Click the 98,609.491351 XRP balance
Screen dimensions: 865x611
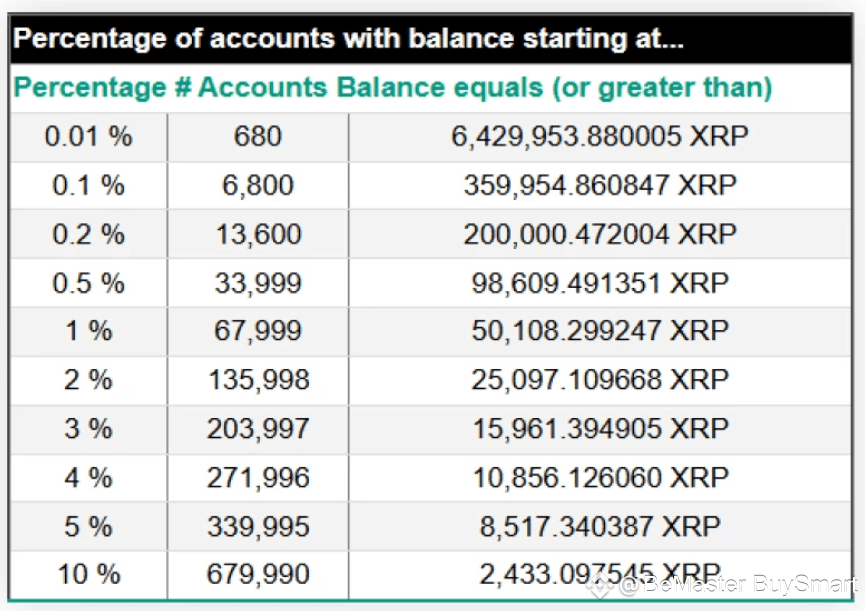point(600,283)
